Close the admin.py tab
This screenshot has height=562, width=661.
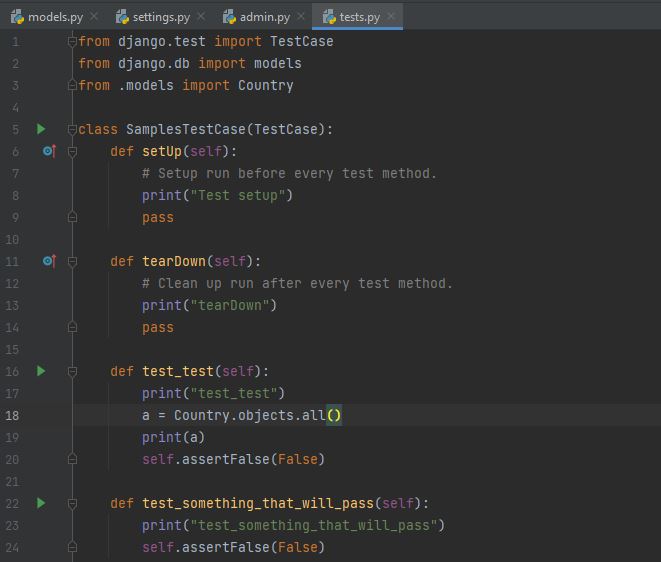pyautogui.click(x=301, y=16)
